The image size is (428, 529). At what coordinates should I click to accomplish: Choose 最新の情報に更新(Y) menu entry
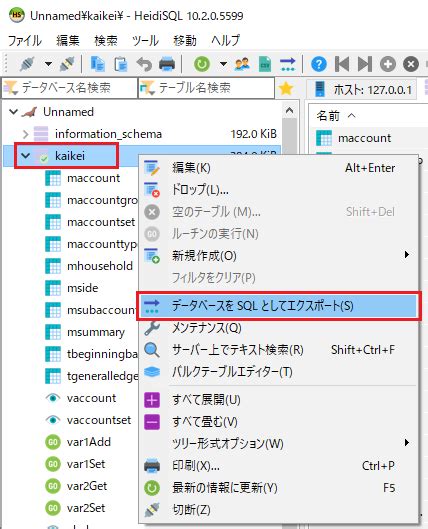[279, 488]
